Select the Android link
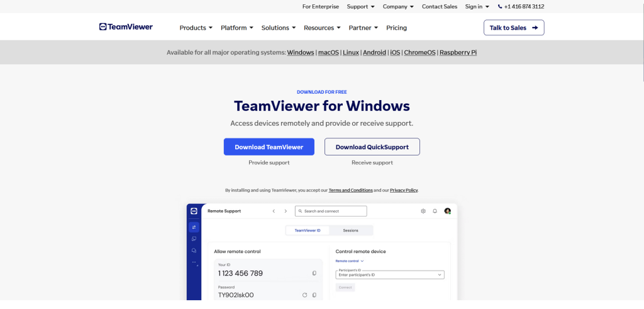644x309 pixels. (375, 53)
